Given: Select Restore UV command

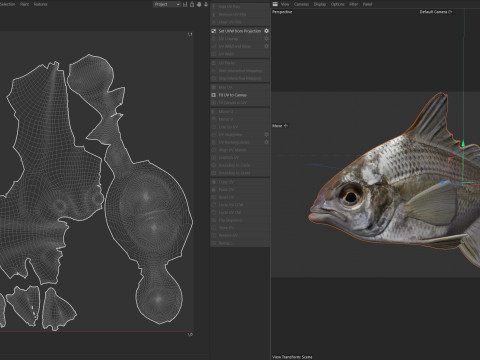Looking at the screenshot, I should (x=240, y=236).
